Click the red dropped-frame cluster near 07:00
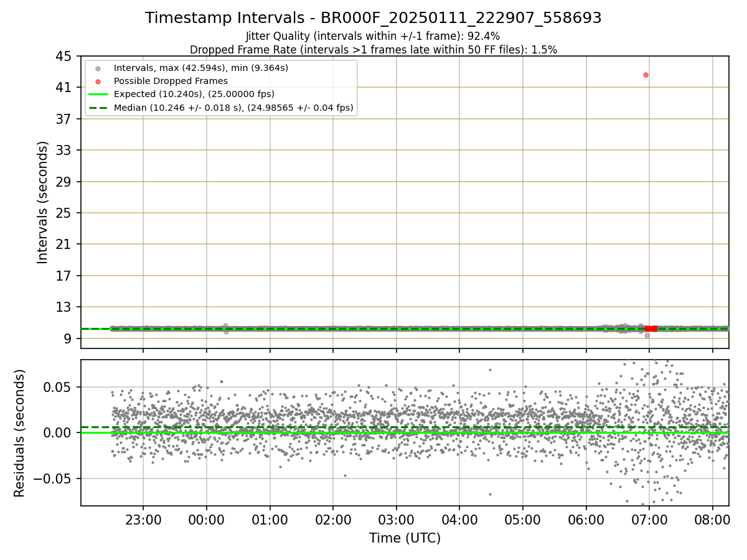 (651, 329)
